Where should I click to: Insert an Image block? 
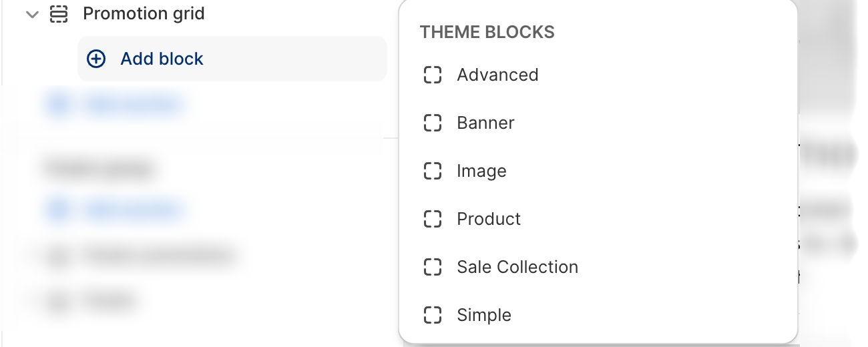481,171
